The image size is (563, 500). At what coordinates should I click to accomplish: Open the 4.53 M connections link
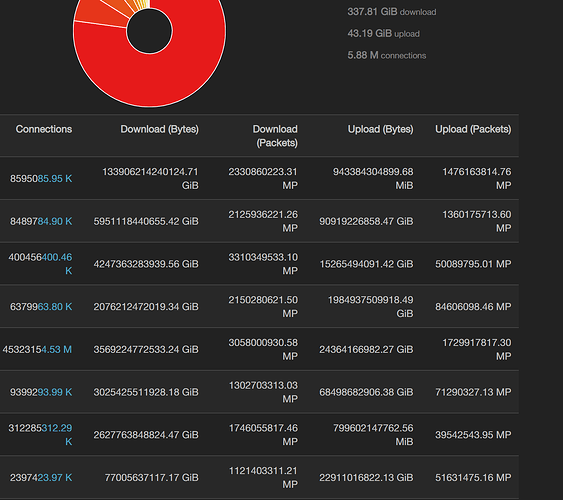click(x=56, y=349)
